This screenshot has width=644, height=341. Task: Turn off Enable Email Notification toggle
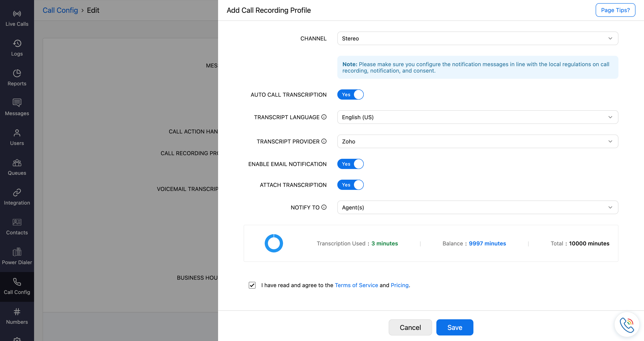coord(350,164)
